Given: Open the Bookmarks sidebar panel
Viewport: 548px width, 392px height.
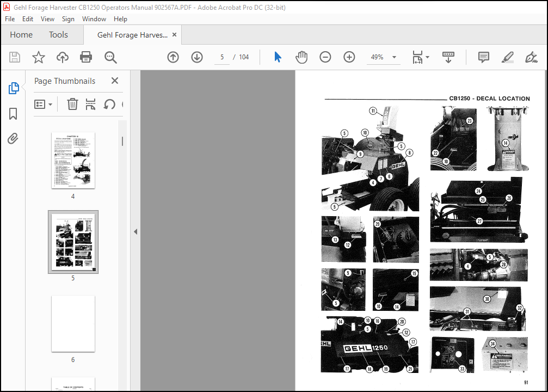Looking at the screenshot, I should click(13, 114).
